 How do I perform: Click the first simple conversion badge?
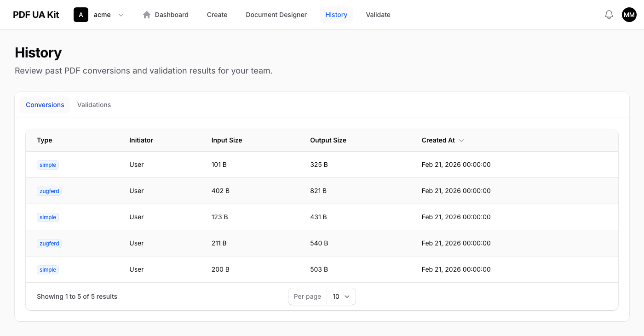coord(47,165)
